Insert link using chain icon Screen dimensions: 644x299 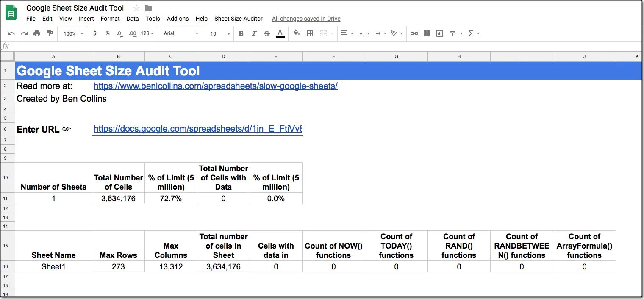coord(414,33)
